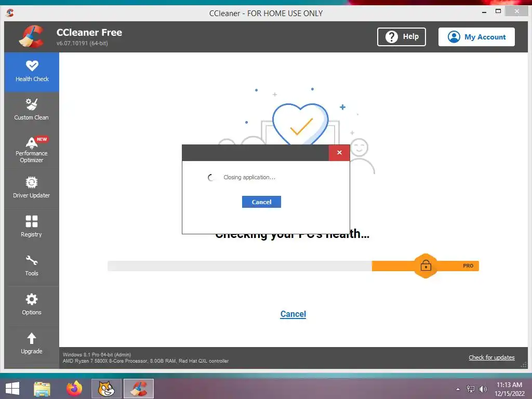Click the window resize grip in corner

524,365
